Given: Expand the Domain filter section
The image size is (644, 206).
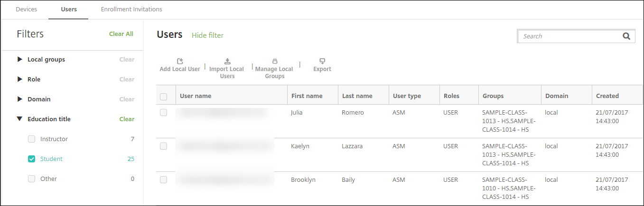Looking at the screenshot, I should click(20, 99).
